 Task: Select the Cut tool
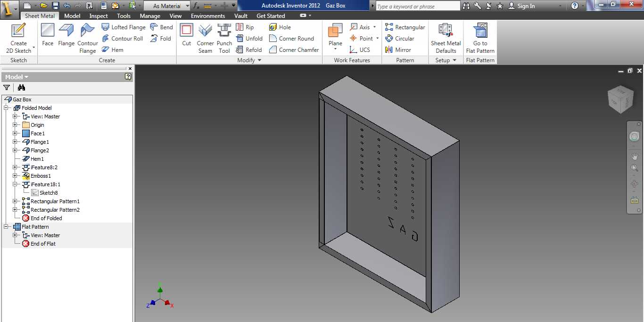point(187,35)
